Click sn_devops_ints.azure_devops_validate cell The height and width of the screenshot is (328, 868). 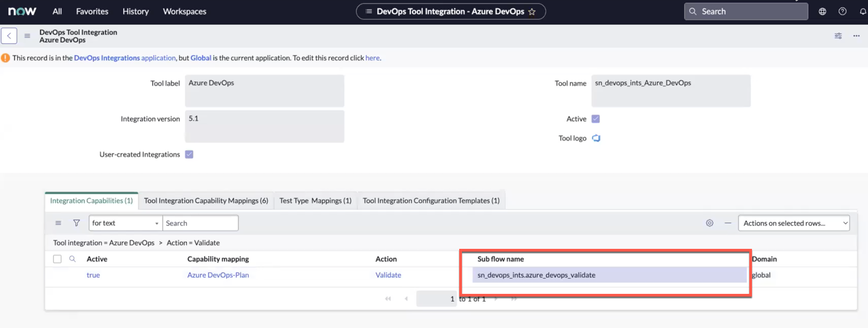click(609, 275)
